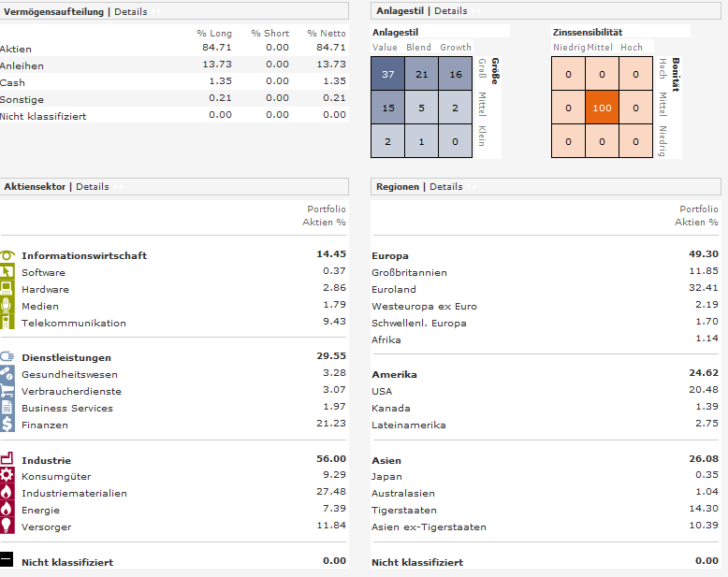Open Details link for Regionen
728x577 pixels.
(445, 187)
